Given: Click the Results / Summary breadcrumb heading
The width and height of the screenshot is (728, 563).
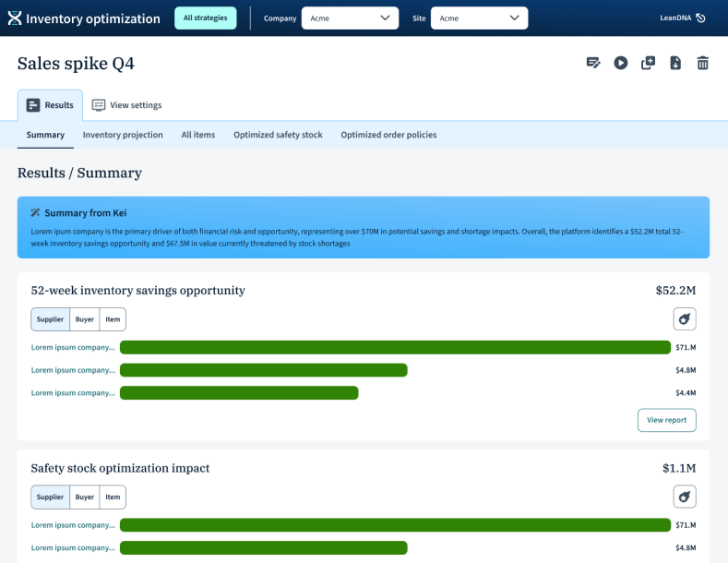Looking at the screenshot, I should [79, 173].
